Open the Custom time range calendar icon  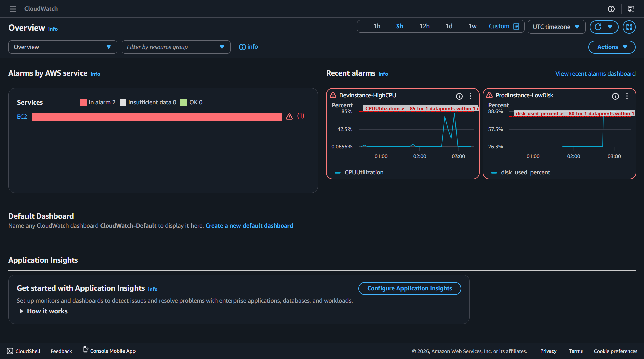pos(516,27)
